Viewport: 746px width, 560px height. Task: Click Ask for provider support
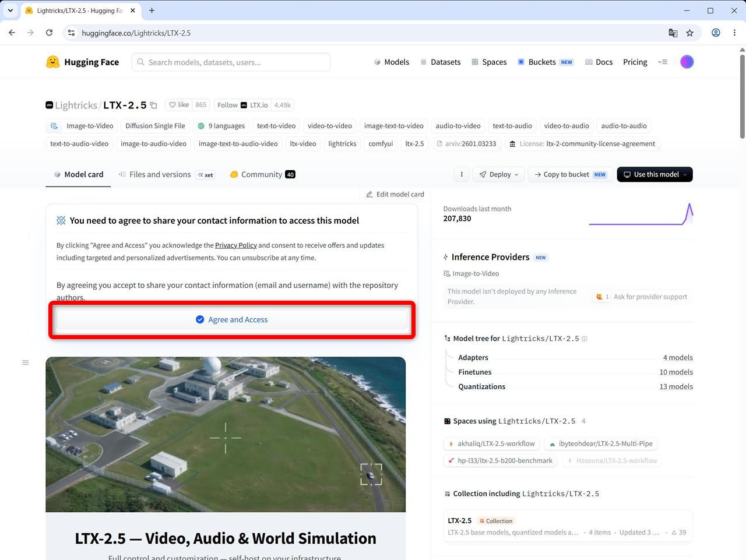pos(641,297)
